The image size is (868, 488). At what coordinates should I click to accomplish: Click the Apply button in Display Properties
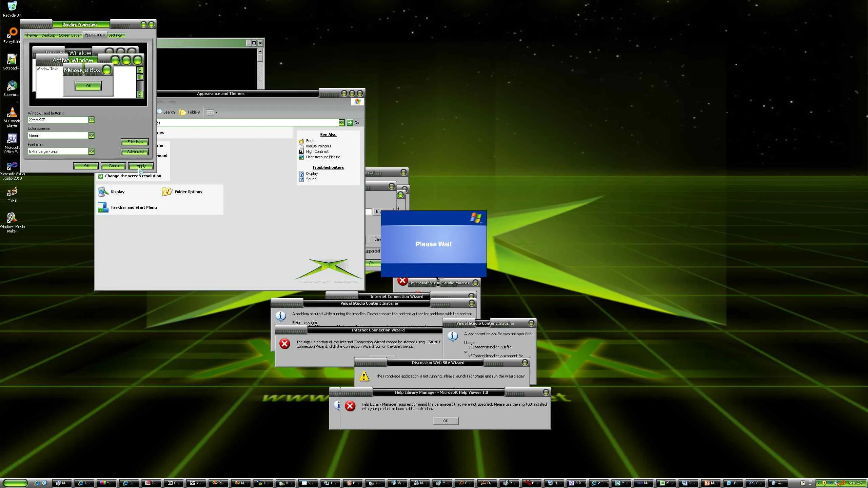pyautogui.click(x=141, y=166)
